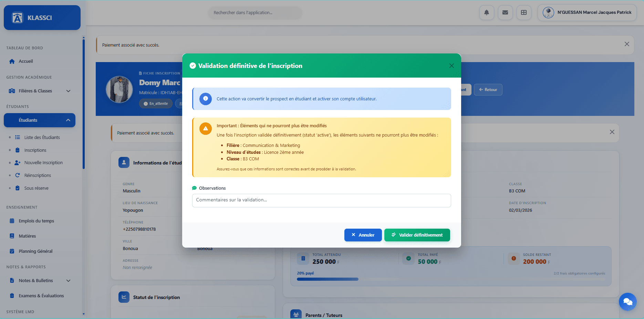Expand the Filières & Classes chevron
The image size is (644, 319).
[68, 91]
